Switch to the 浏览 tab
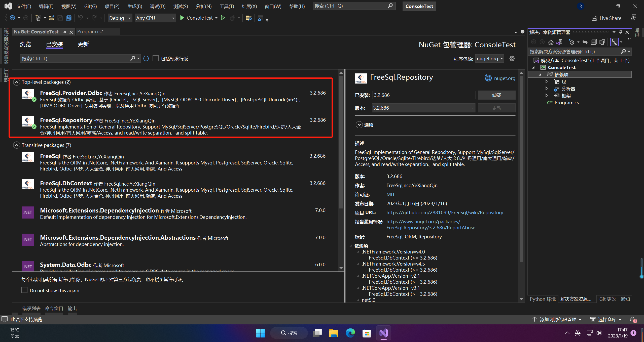644x342 pixels. point(25,44)
